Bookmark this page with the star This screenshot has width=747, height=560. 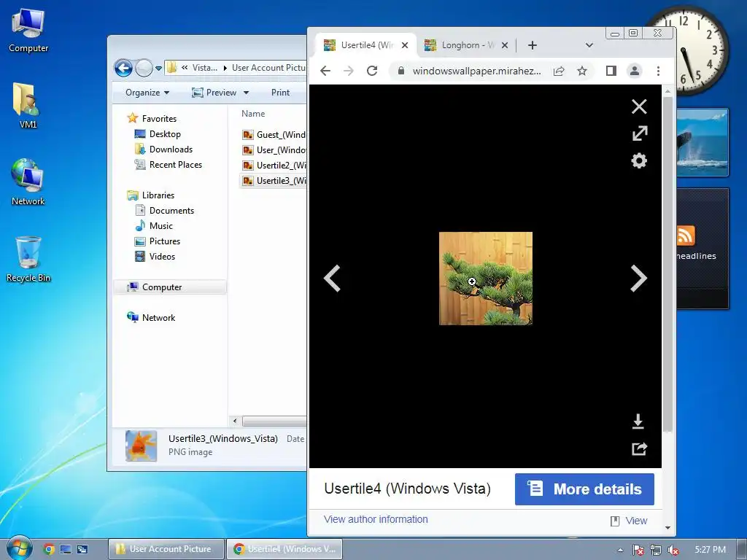[581, 71]
